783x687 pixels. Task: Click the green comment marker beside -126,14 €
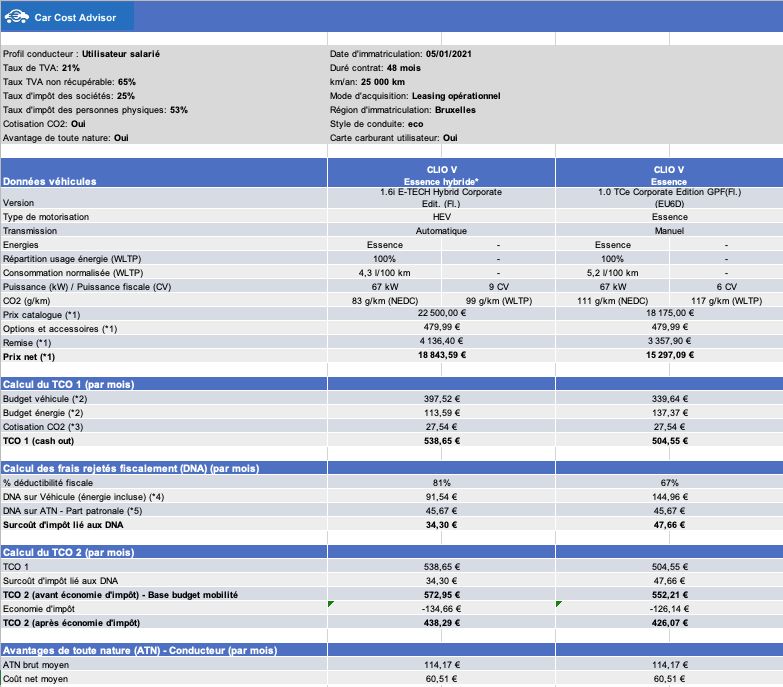(x=558, y=604)
